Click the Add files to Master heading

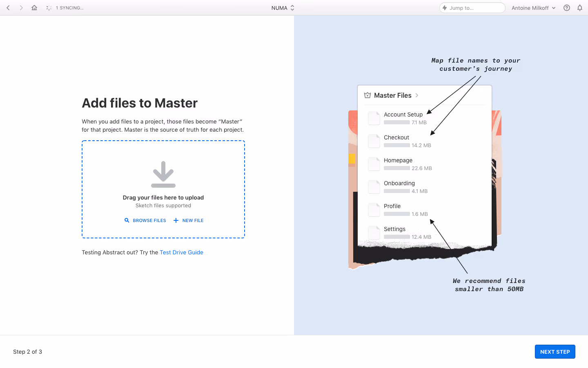click(140, 103)
